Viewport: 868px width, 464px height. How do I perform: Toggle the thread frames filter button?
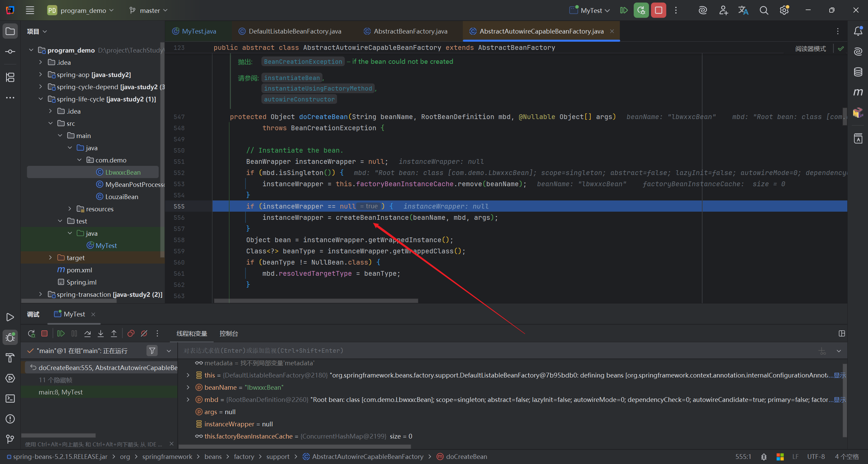point(152,351)
